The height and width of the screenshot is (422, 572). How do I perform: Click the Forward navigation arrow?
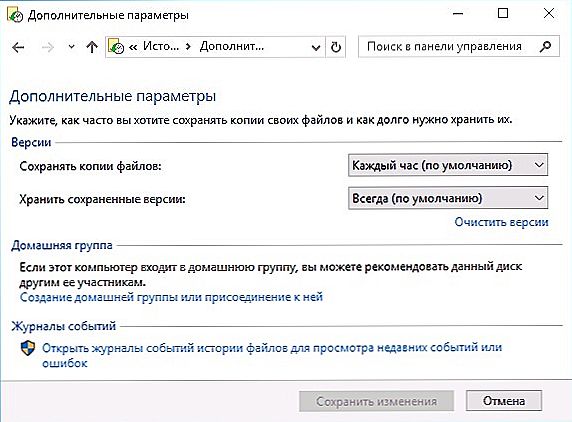coord(47,47)
